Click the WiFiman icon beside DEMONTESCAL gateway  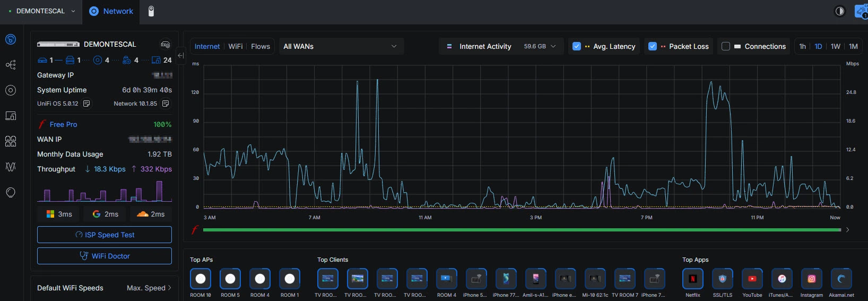[x=166, y=44]
